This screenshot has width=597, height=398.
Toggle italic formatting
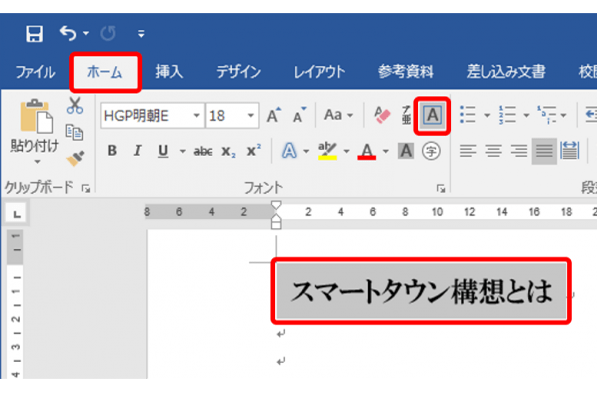pos(137,151)
